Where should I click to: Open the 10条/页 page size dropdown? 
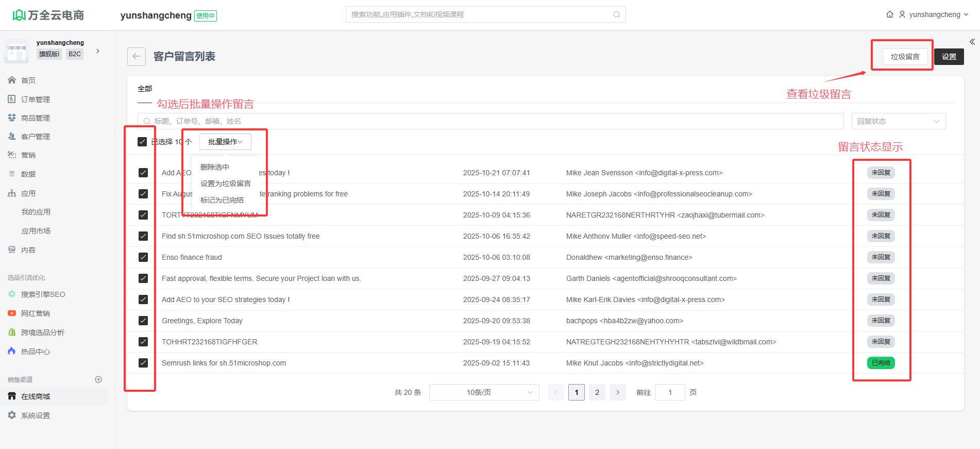point(484,392)
